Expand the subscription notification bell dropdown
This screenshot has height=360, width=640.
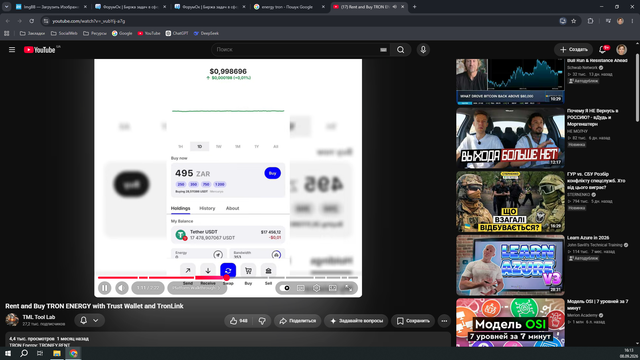pyautogui.click(x=89, y=320)
